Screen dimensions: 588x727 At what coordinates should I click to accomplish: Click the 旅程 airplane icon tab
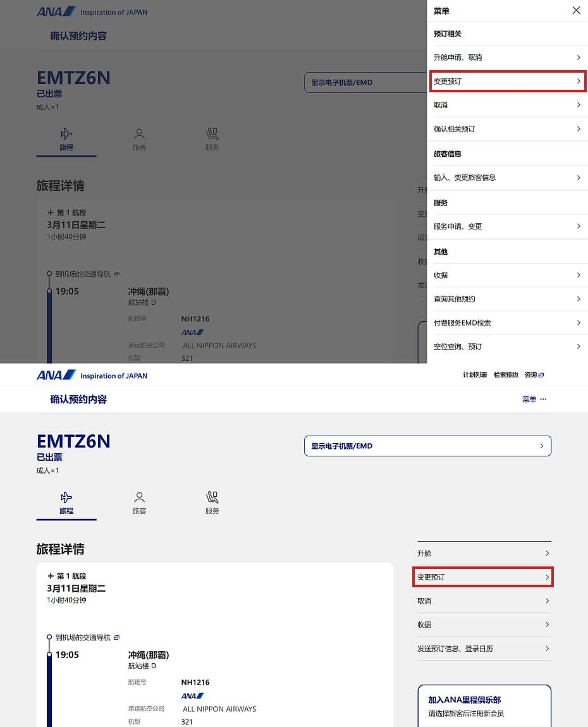(66, 503)
